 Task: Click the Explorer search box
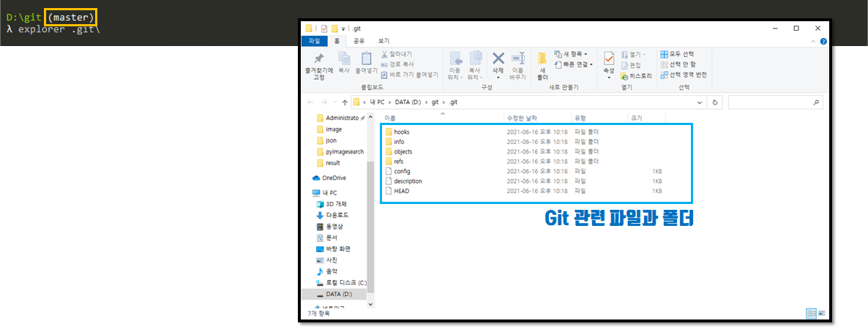tap(775, 102)
